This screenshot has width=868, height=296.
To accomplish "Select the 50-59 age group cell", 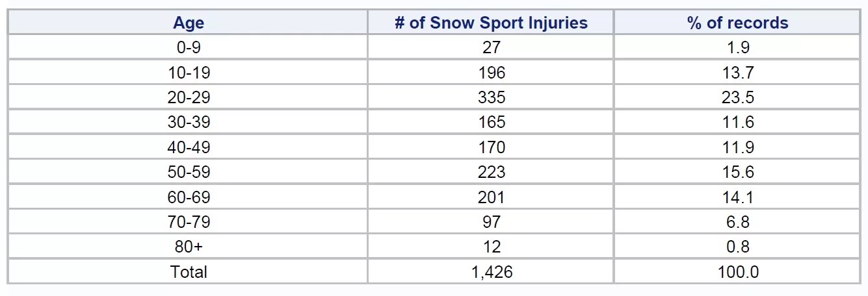I will (x=189, y=172).
